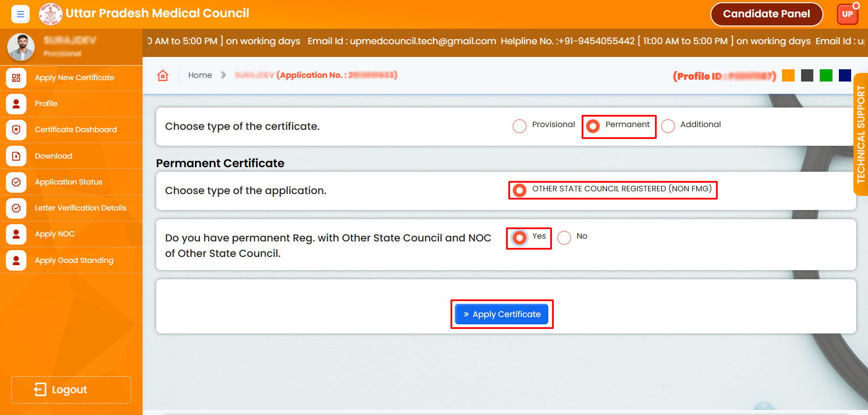Click the Certificate Dashboard shield icon
Screen dimensions: 868x415
coord(16,130)
